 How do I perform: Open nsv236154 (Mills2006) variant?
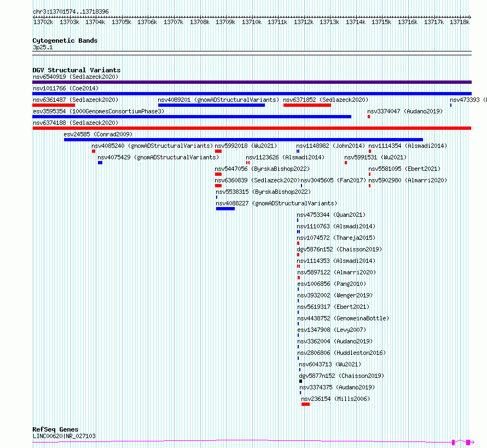335,399
